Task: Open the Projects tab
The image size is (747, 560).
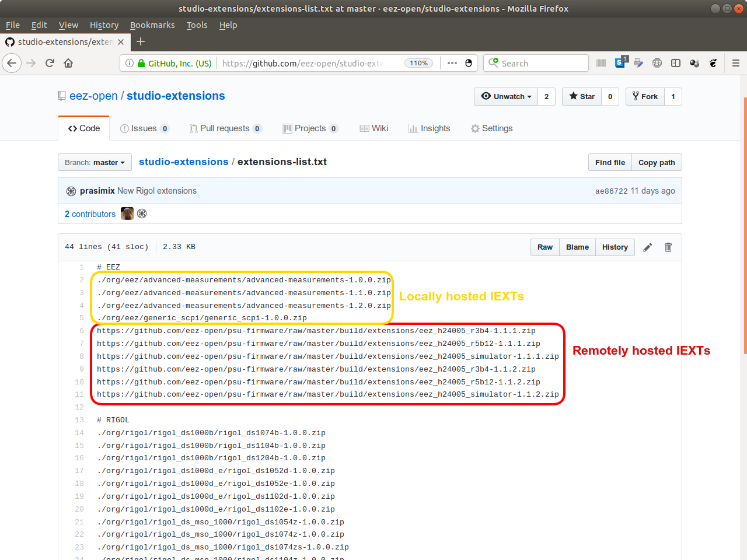Action: pos(310,128)
